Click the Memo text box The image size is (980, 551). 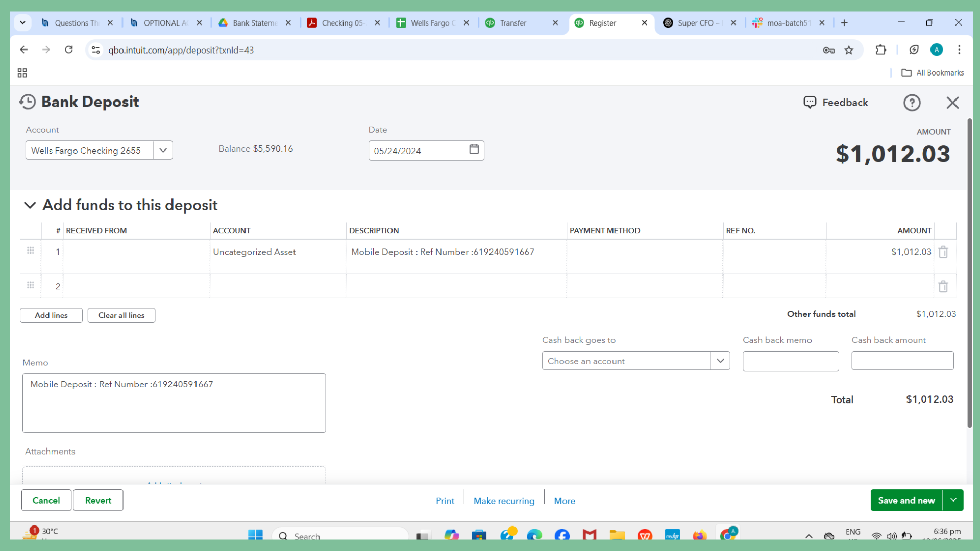[x=174, y=403]
